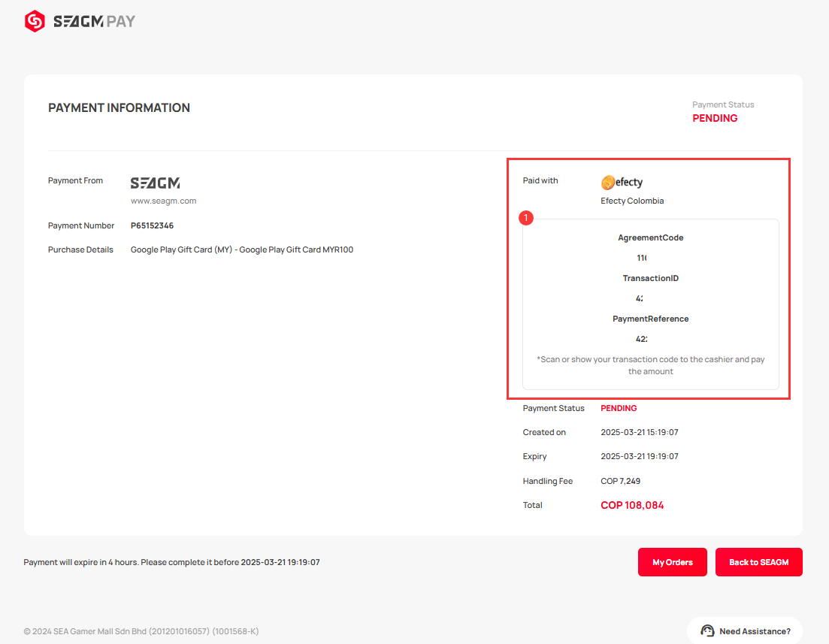Open the www.seagm.com link

163,201
